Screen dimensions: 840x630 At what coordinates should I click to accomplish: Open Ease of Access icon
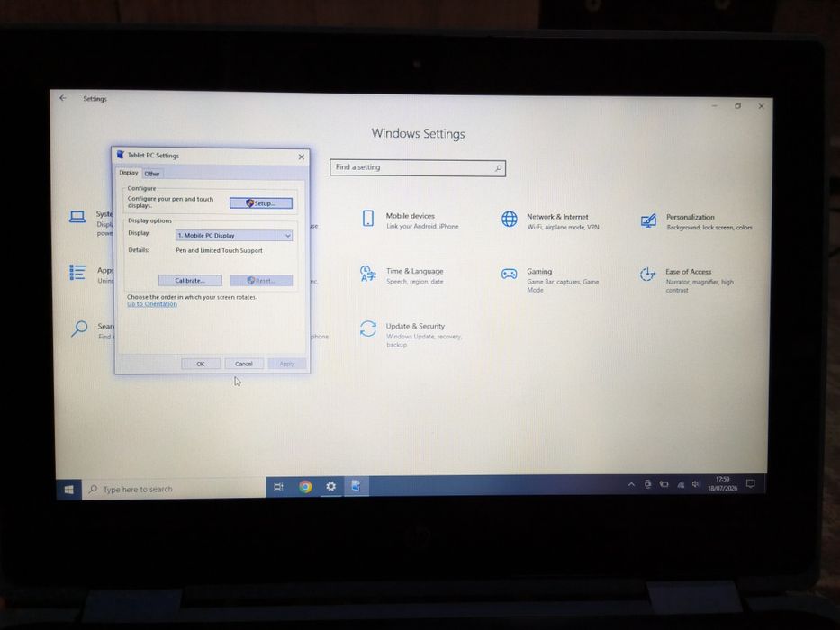(x=647, y=274)
